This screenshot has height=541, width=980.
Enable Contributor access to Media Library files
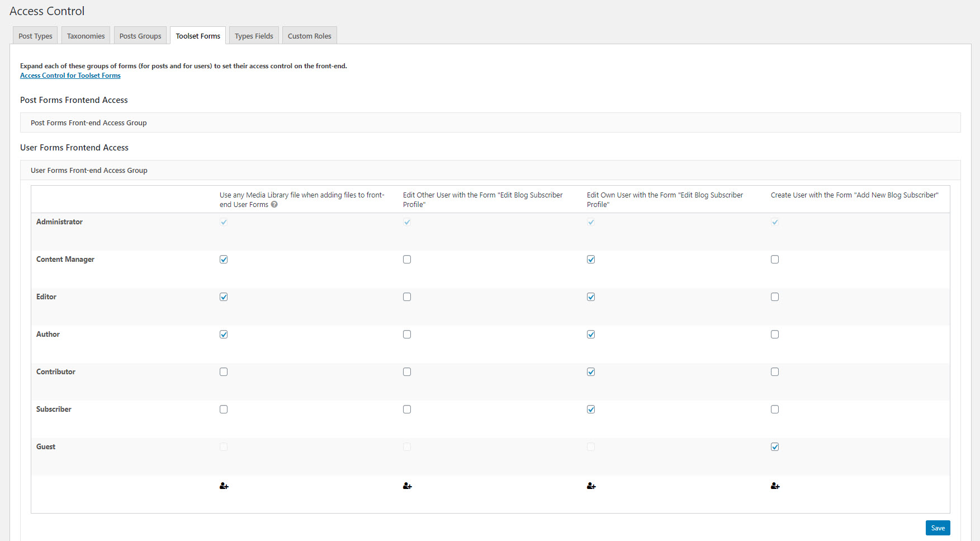pos(224,371)
